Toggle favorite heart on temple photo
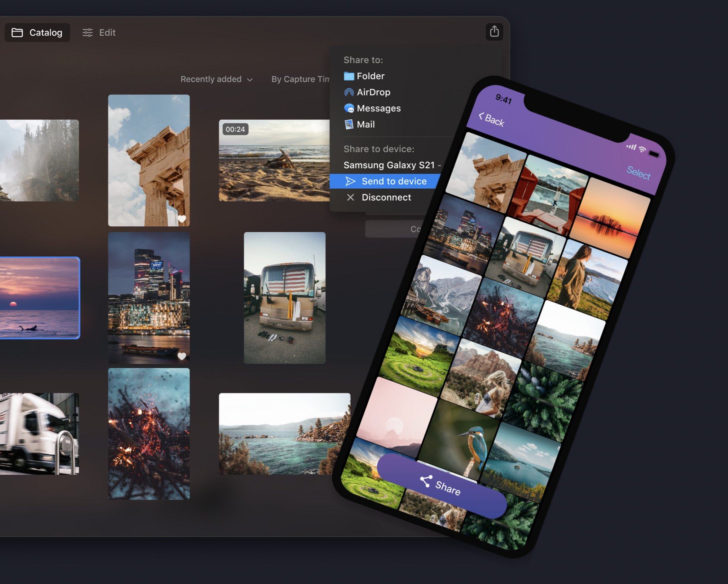This screenshot has height=584, width=728. [182, 219]
